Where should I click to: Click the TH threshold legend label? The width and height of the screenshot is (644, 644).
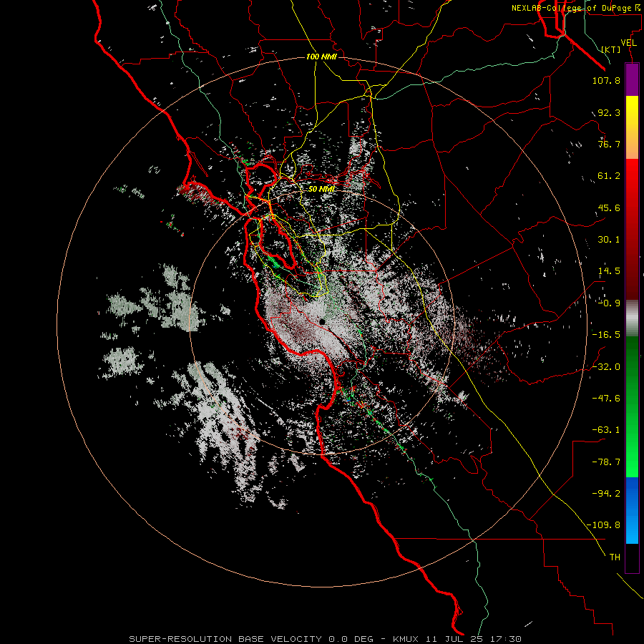[x=615, y=557]
